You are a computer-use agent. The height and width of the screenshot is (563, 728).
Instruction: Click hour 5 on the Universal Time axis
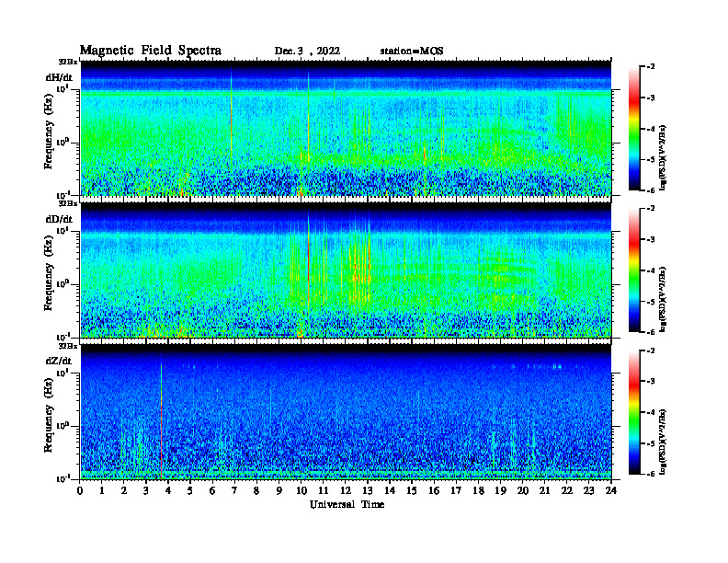coord(190,491)
